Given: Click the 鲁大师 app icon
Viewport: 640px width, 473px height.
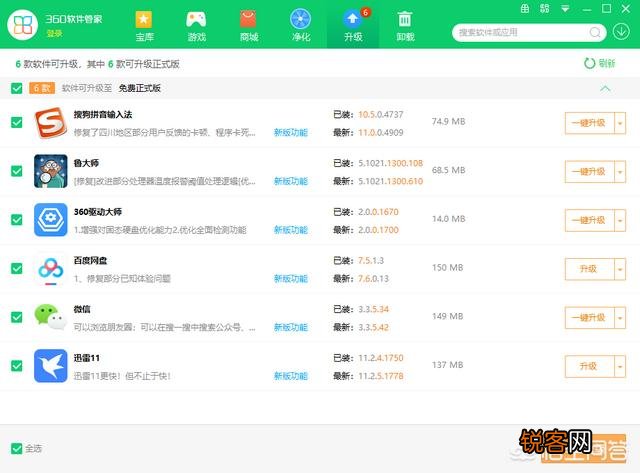Looking at the screenshot, I should (51, 171).
